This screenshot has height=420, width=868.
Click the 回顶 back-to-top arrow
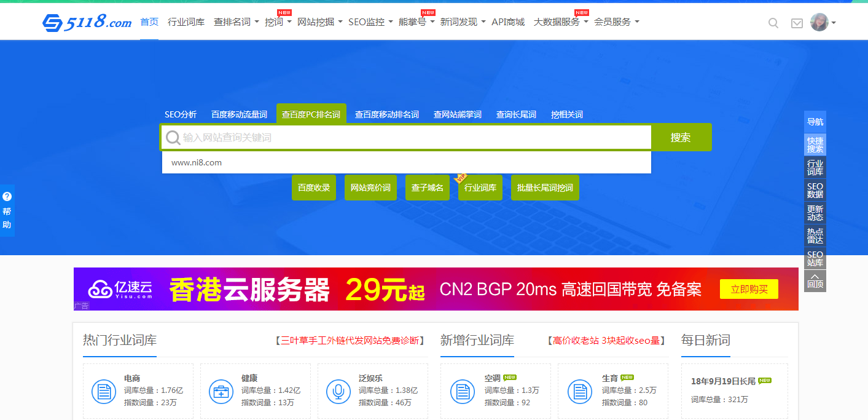point(815,280)
